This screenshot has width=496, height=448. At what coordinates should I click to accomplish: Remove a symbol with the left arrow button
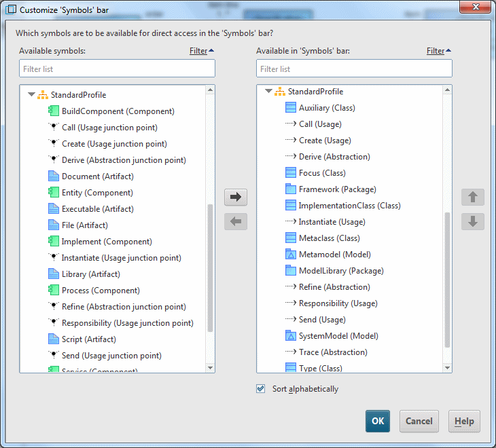tap(236, 221)
